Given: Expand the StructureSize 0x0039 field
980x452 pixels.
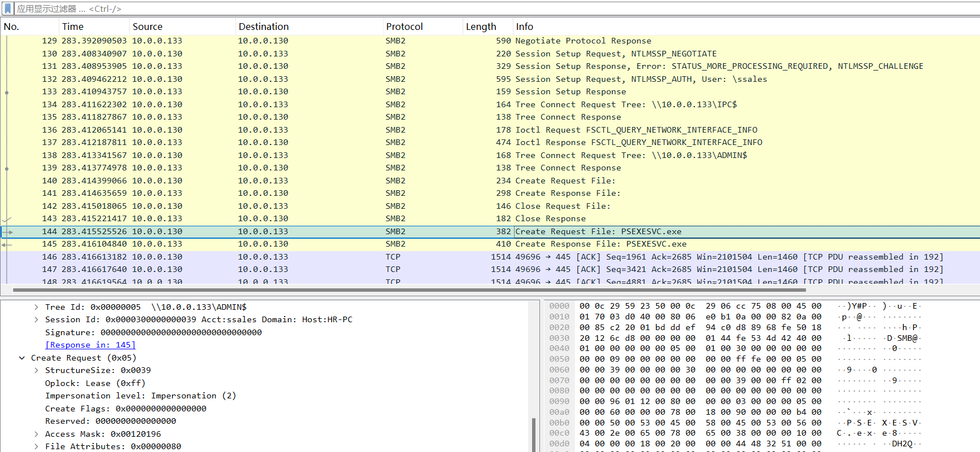Looking at the screenshot, I should tap(36, 370).
